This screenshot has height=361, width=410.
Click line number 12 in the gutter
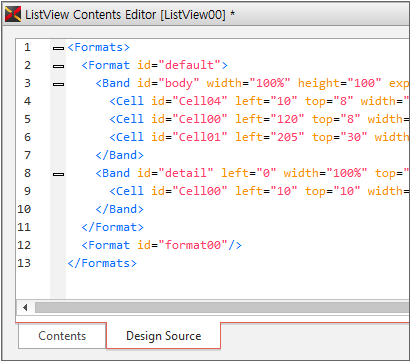(x=24, y=245)
